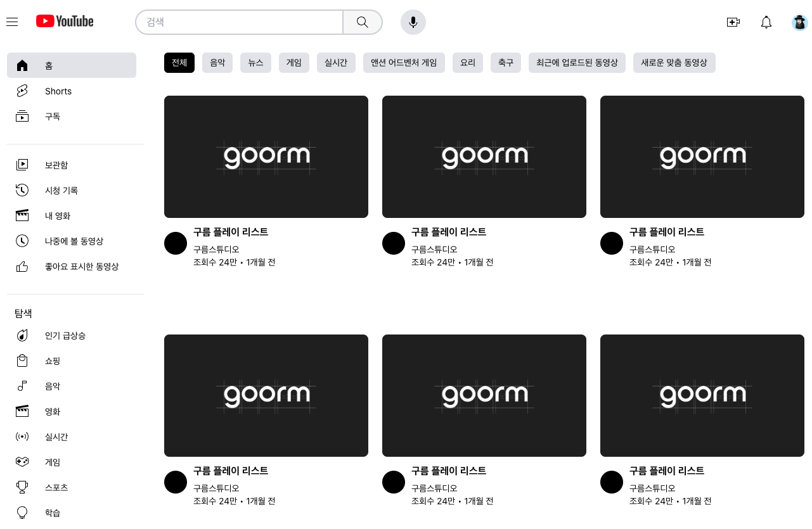Viewport: 812px width, 529px height.
Task: Open the Shorts sidebar label
Action: coord(58,91)
